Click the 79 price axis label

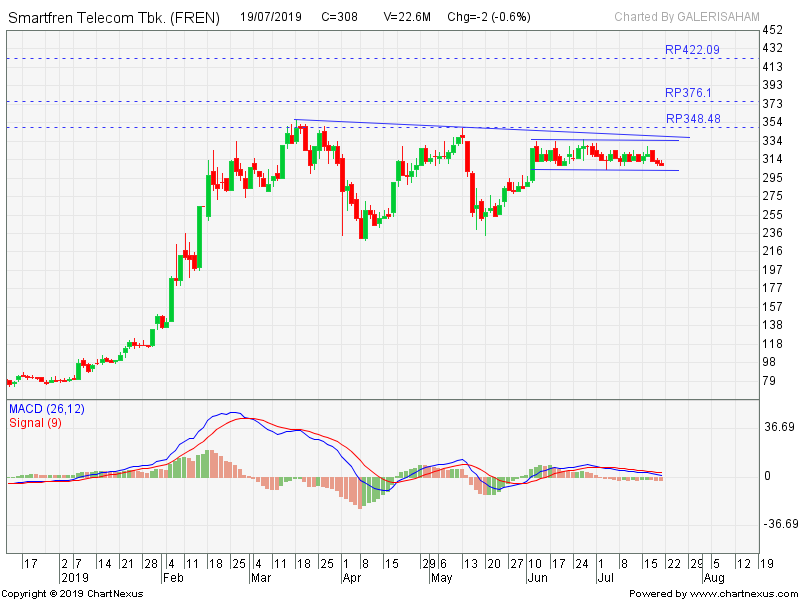pyautogui.click(x=769, y=381)
